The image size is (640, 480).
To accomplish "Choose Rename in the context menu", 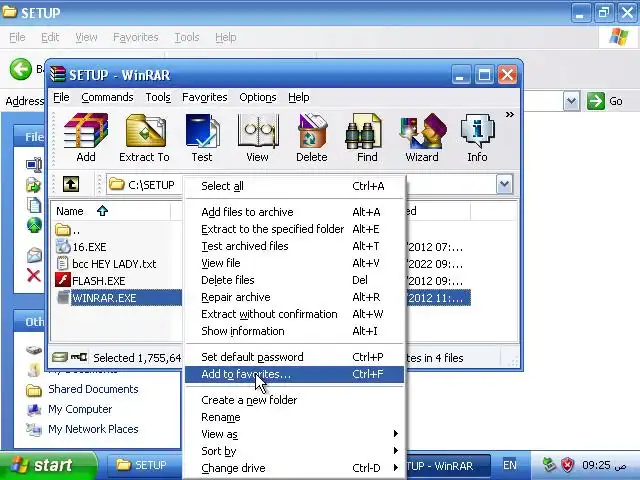I will [295, 417].
